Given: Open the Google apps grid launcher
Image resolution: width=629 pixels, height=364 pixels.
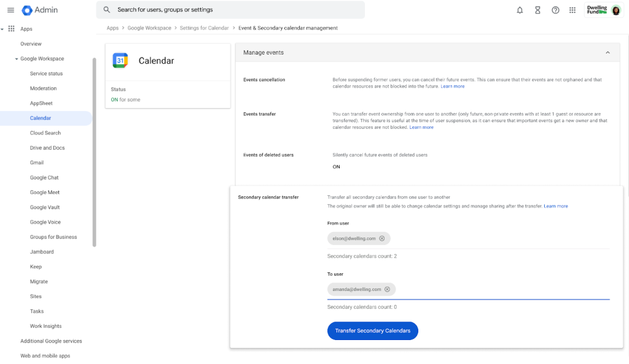Looking at the screenshot, I should 572,10.
